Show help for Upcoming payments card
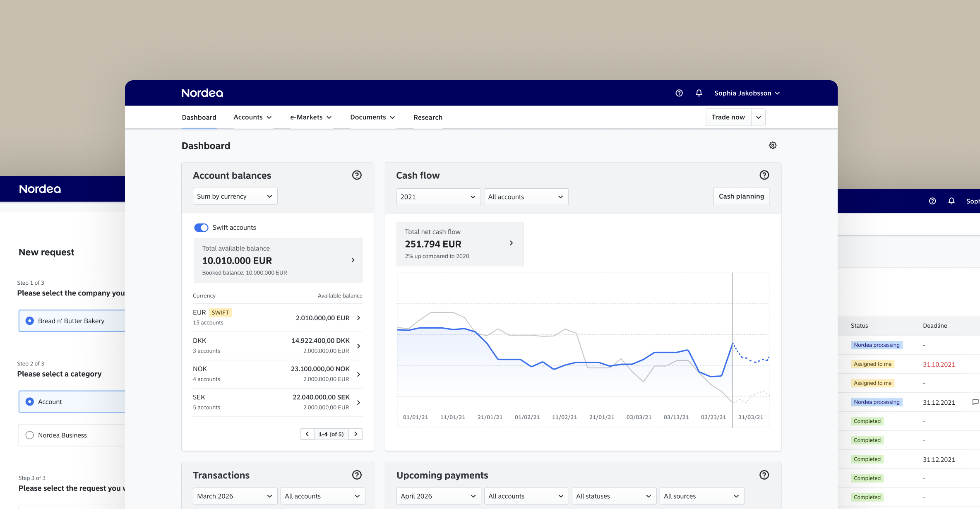980x509 pixels. [764, 475]
